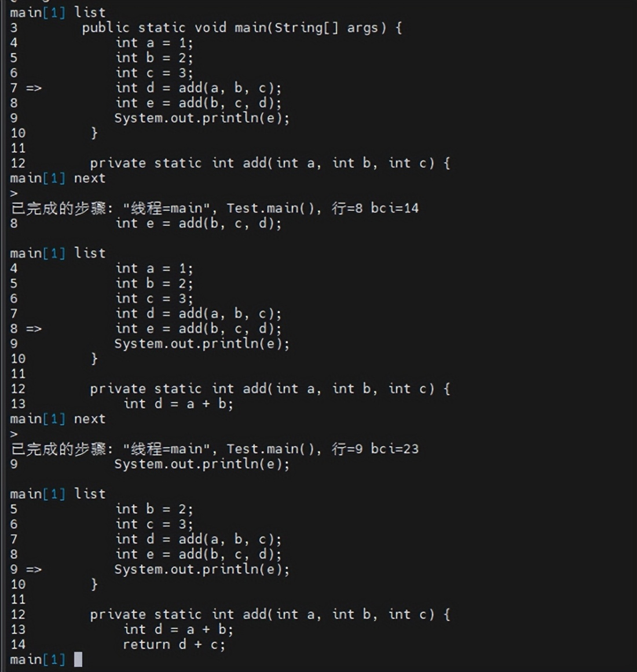Click the 'list' command after the 行=9 output
The image size is (637, 672).
[x=90, y=494]
